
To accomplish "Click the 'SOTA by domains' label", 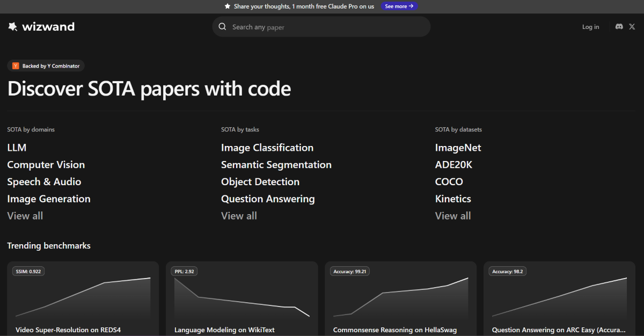I will [31, 129].
